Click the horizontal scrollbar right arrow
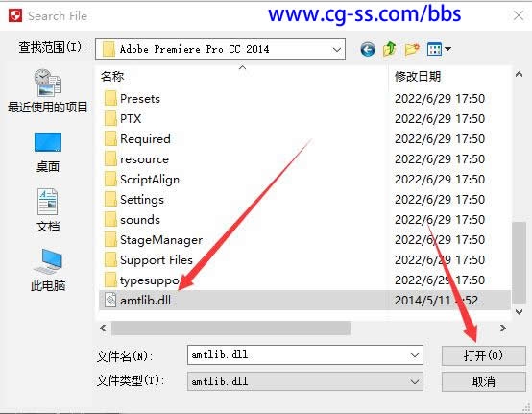The image size is (532, 414). point(503,329)
